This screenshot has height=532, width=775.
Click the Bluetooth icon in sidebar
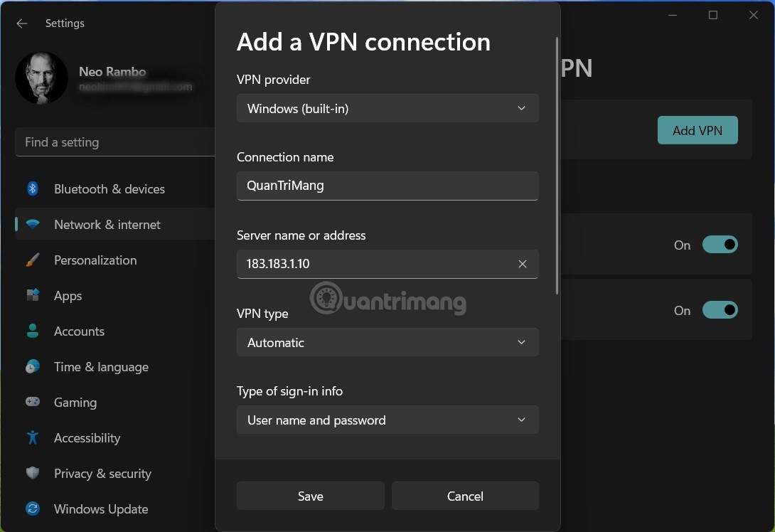[x=33, y=188]
